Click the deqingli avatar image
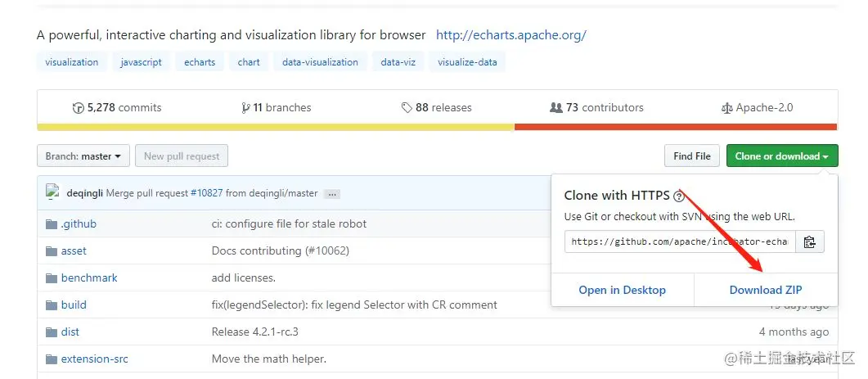This screenshot has width=868, height=379. (52, 192)
